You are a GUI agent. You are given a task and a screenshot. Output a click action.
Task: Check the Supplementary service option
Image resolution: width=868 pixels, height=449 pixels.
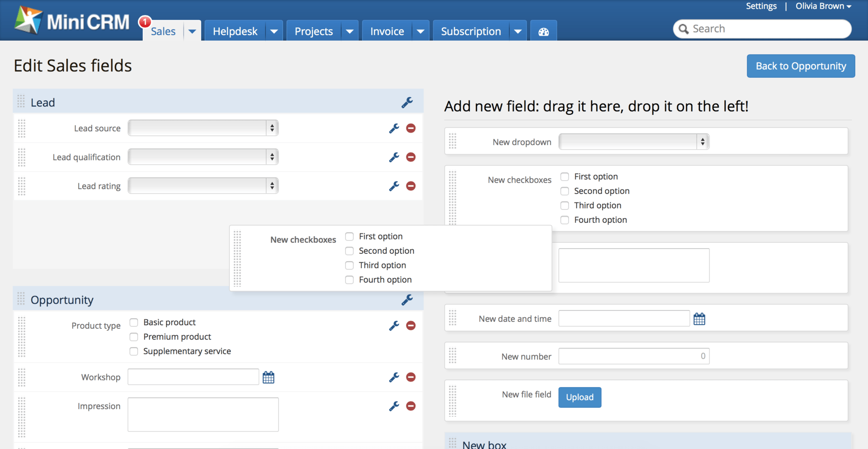click(133, 351)
